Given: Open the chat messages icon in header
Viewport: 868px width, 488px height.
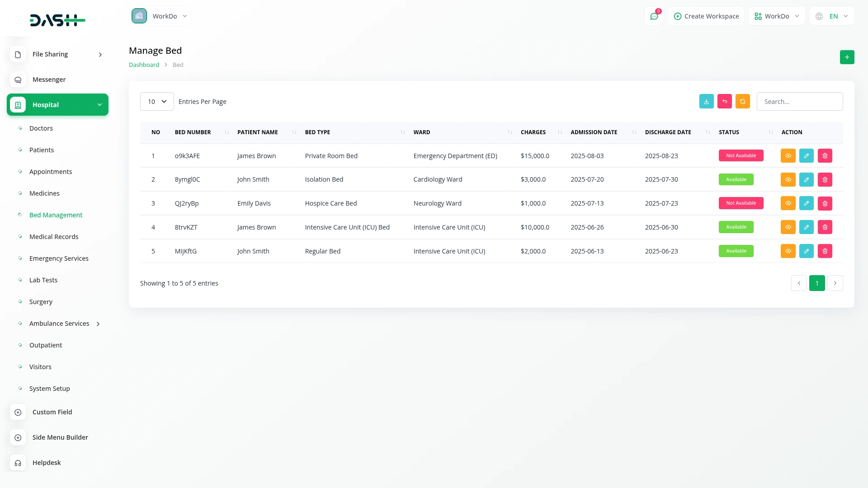Looking at the screenshot, I should pyautogui.click(x=654, y=16).
